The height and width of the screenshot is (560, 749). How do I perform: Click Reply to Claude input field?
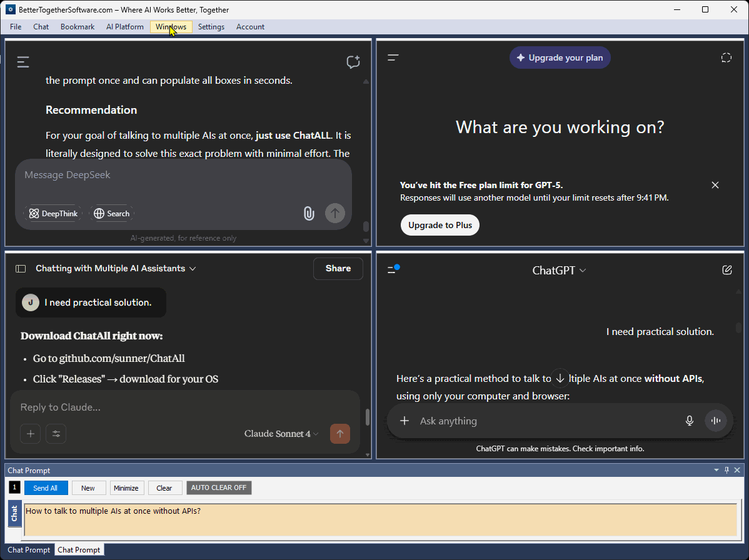click(184, 407)
